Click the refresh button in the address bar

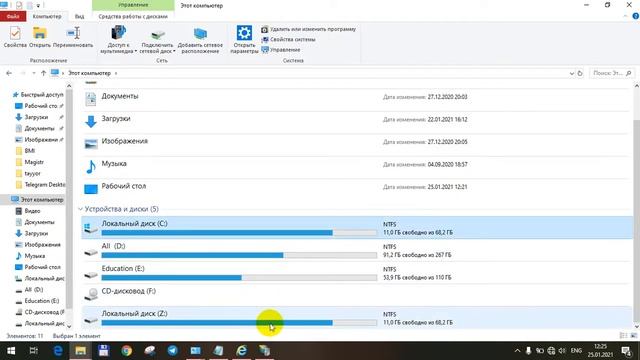point(580,73)
